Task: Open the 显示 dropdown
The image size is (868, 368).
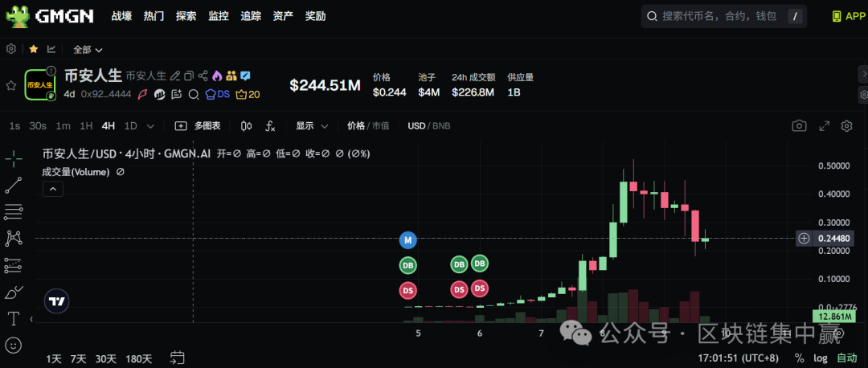Action: [x=312, y=126]
